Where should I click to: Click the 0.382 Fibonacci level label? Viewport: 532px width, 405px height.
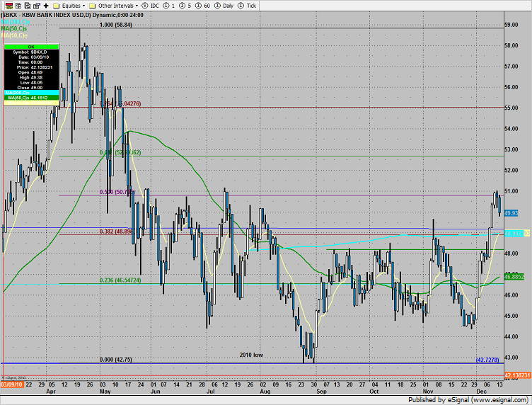pos(117,232)
